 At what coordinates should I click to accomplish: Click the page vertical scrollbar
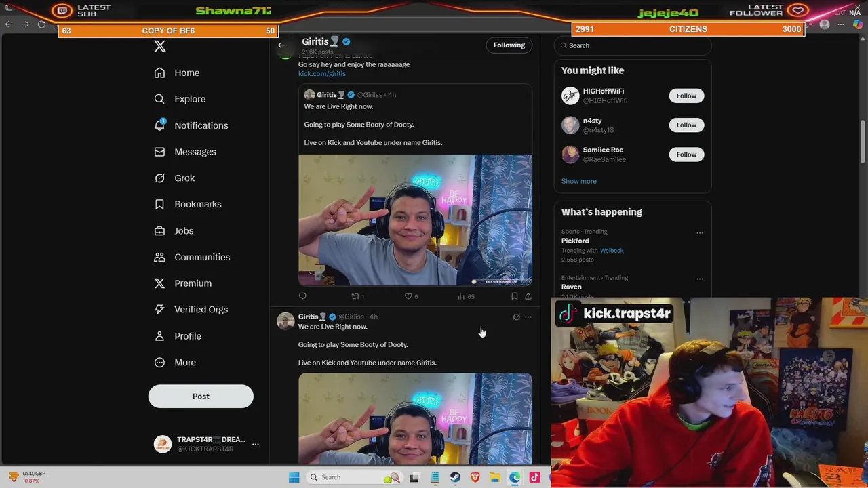(863, 142)
